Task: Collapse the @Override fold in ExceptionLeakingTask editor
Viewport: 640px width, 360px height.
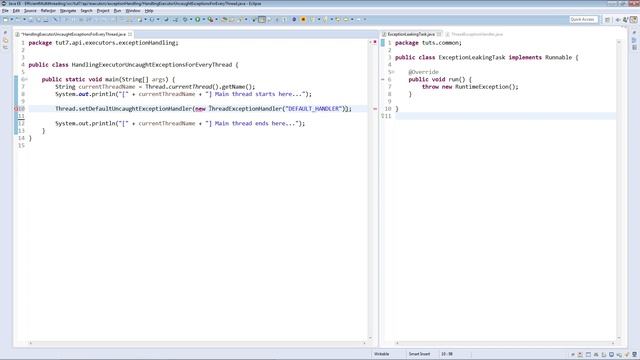Action: (393, 72)
